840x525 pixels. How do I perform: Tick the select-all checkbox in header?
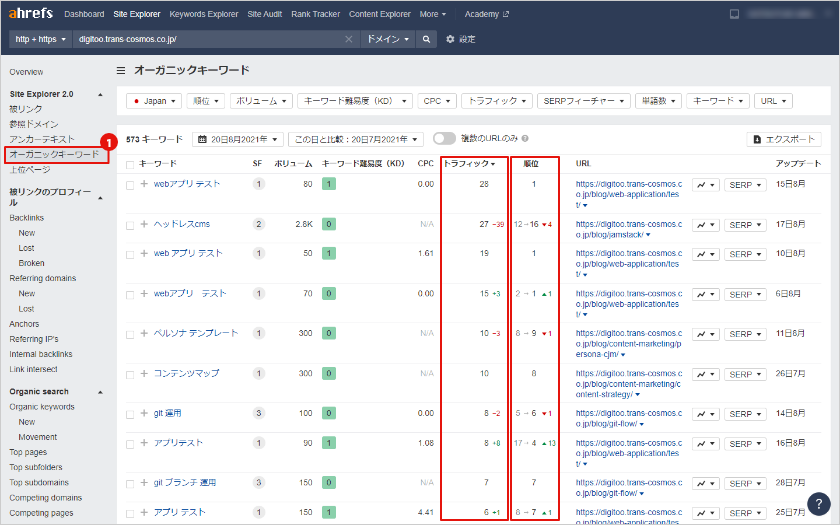coord(130,164)
